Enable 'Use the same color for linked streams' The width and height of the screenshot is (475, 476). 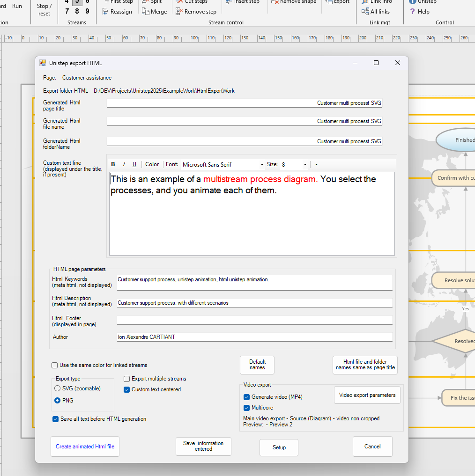(55, 365)
